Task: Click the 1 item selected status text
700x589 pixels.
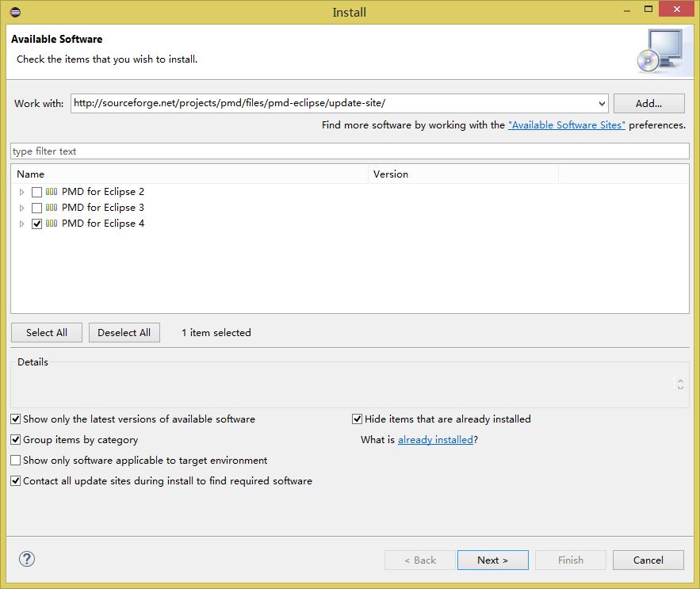Action: (216, 333)
